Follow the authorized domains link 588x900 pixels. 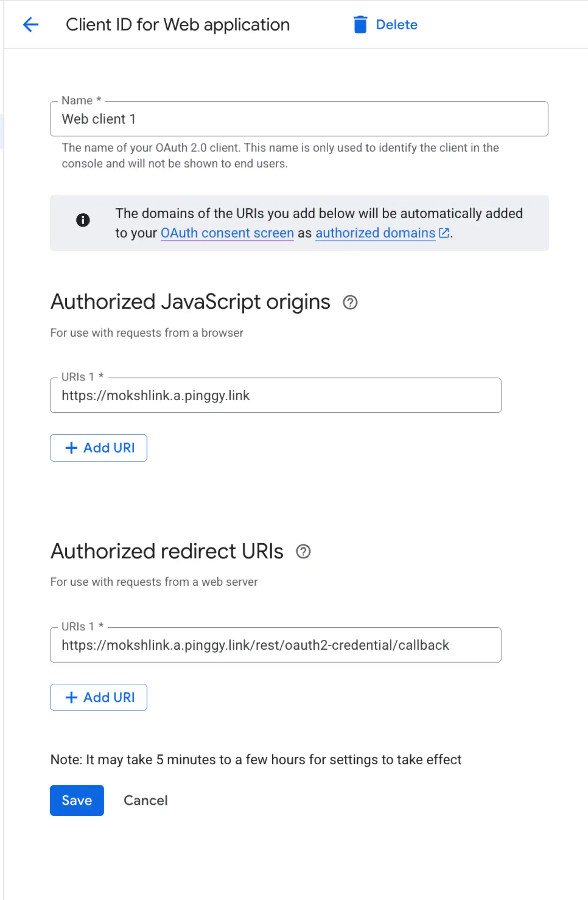click(375, 233)
